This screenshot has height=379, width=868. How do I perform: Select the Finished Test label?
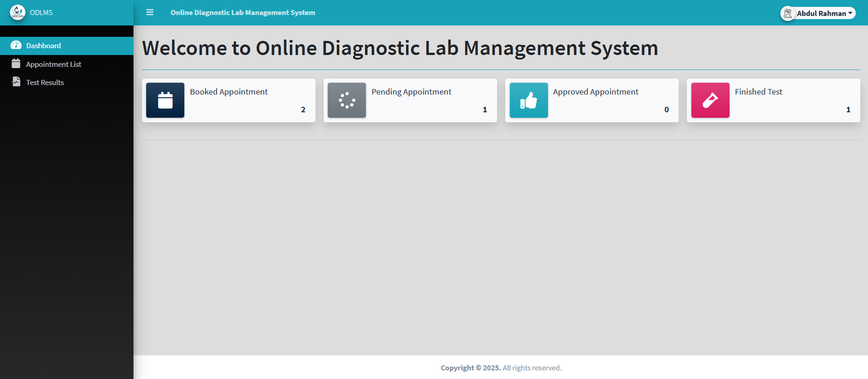pos(758,92)
